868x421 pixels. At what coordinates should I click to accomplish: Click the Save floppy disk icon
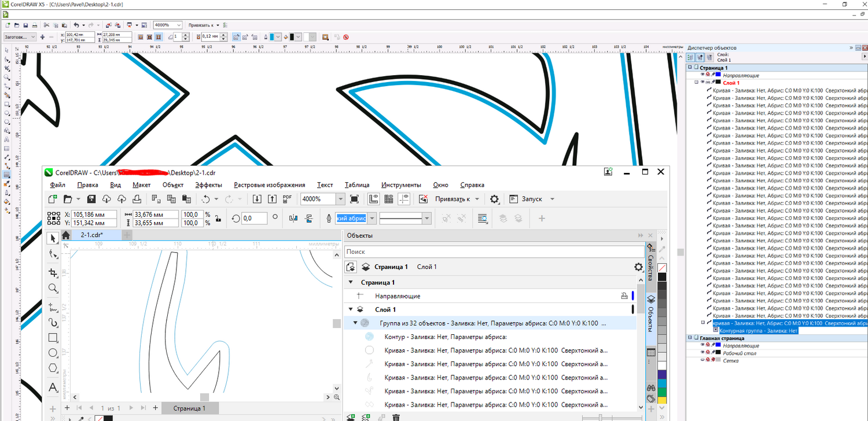pyautogui.click(x=91, y=199)
